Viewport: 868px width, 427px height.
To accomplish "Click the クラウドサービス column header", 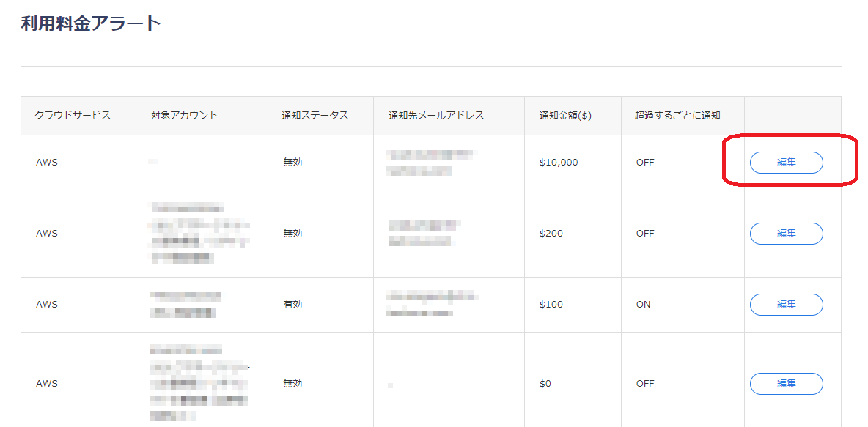I will pyautogui.click(x=73, y=115).
